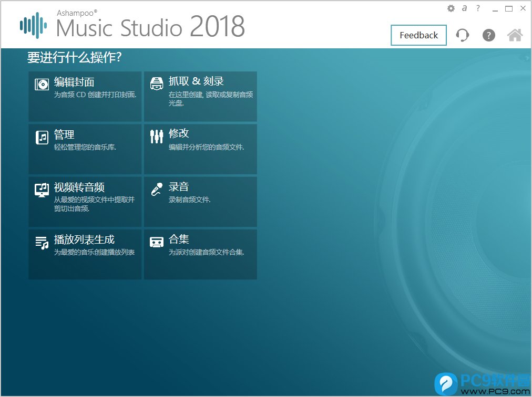Maximize the Music Studio window

coord(509,8)
